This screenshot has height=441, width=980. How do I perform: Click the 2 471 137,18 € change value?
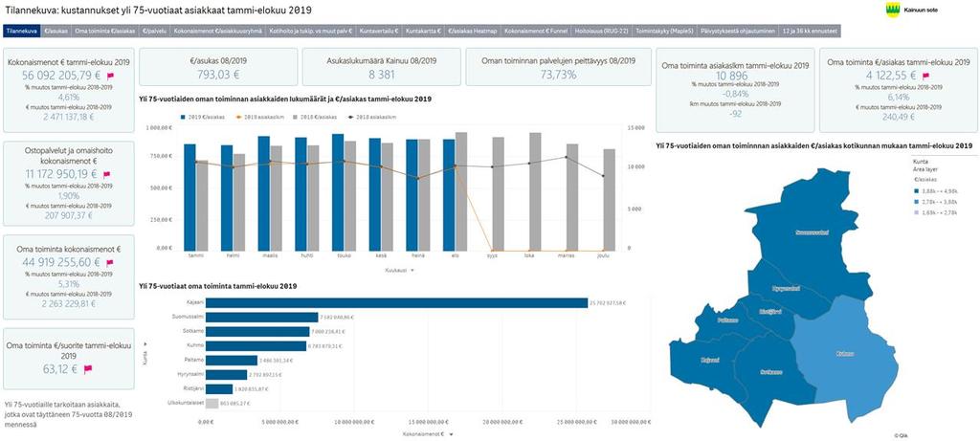click(69, 116)
